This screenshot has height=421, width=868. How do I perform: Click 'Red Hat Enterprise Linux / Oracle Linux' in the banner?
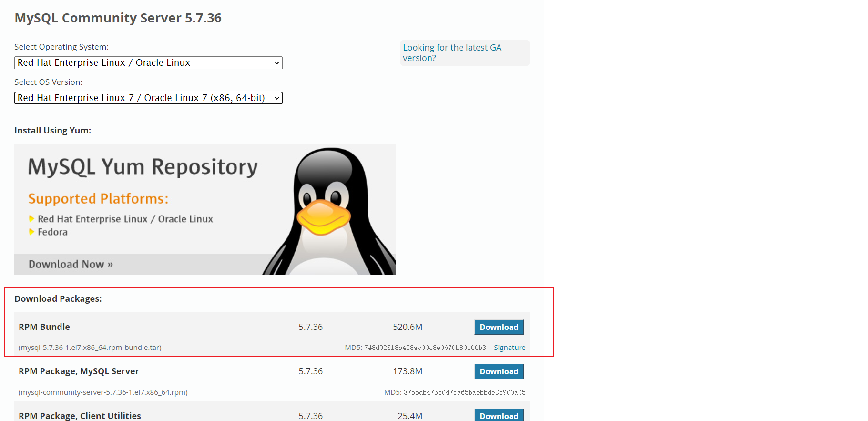point(125,219)
